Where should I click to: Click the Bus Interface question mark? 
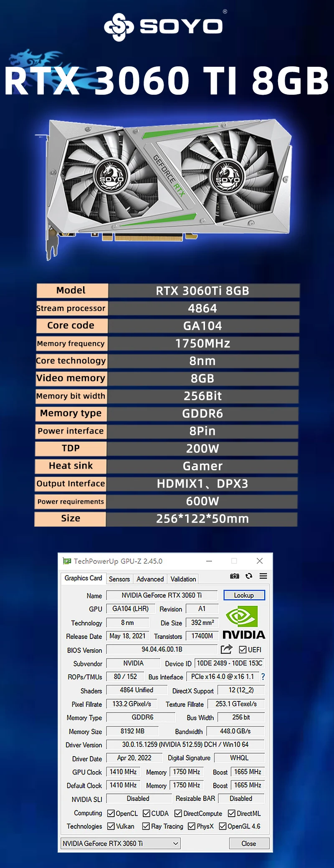[263, 676]
